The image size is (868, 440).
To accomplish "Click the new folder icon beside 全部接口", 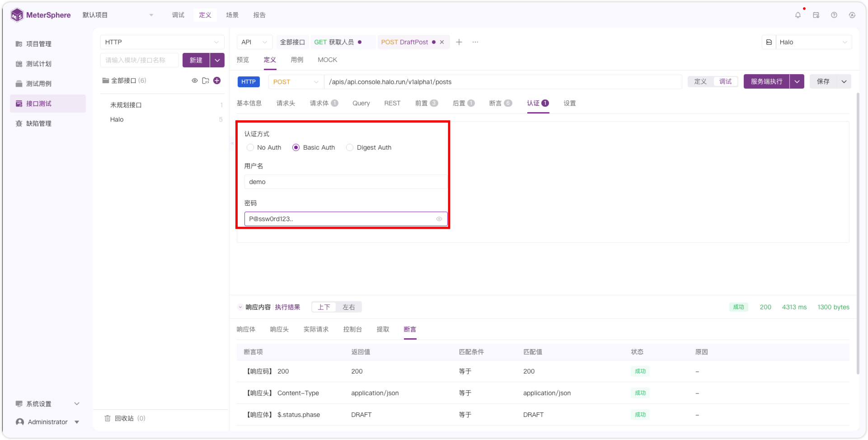I will [x=206, y=80].
